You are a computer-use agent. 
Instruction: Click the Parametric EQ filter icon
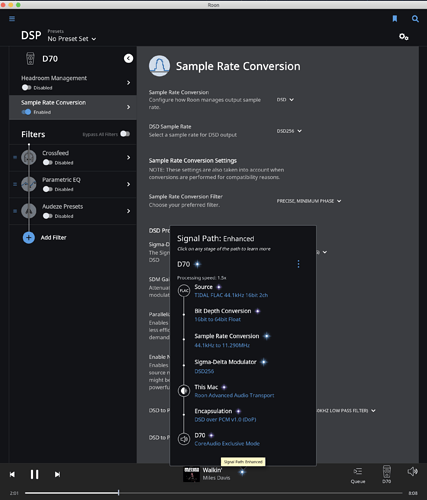29,184
